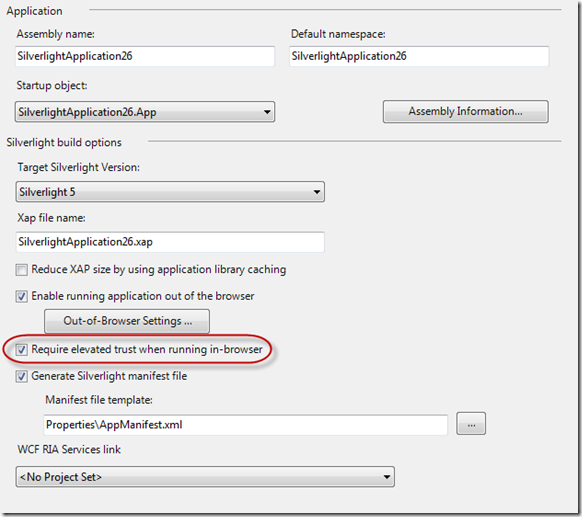The image size is (582, 517).
Task: Click the Assembly name text field
Action: (145, 56)
